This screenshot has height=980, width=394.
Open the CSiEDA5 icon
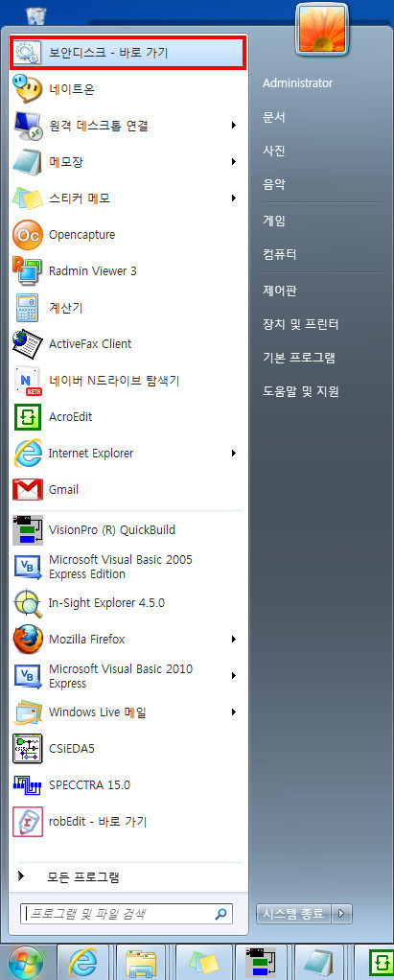[x=28, y=748]
